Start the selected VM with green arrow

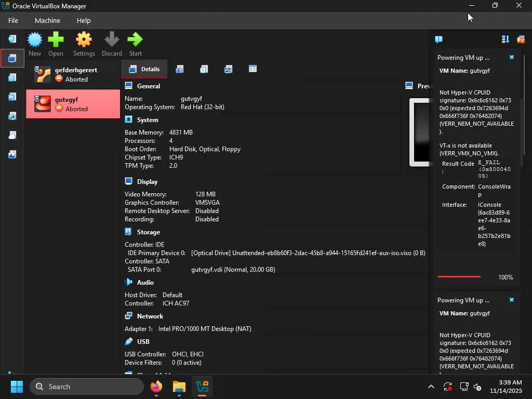tap(135, 44)
